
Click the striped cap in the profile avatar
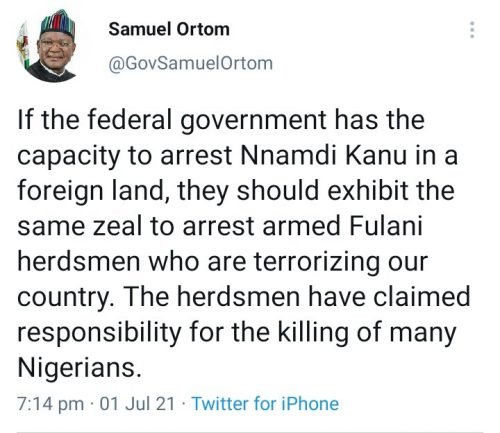pos(58,23)
